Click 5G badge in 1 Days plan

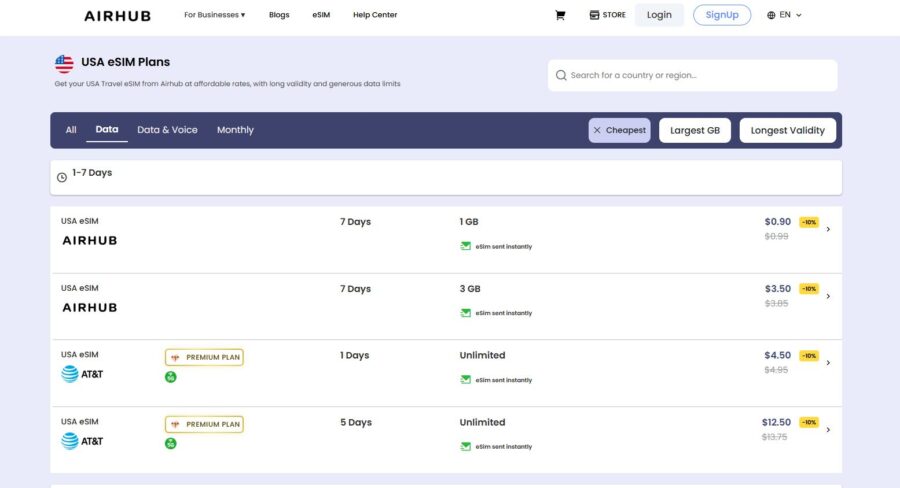coord(170,377)
